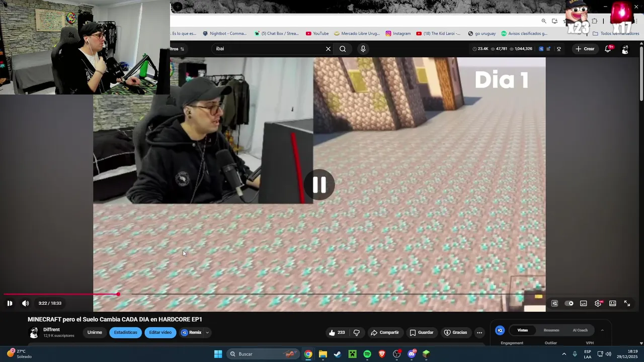Click the browser zoom magnifier icon

544,21
